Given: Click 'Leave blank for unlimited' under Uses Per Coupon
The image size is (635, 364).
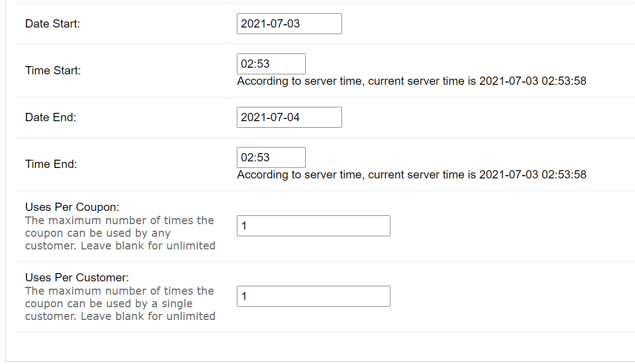Looking at the screenshot, I should pyautogui.click(x=148, y=246).
